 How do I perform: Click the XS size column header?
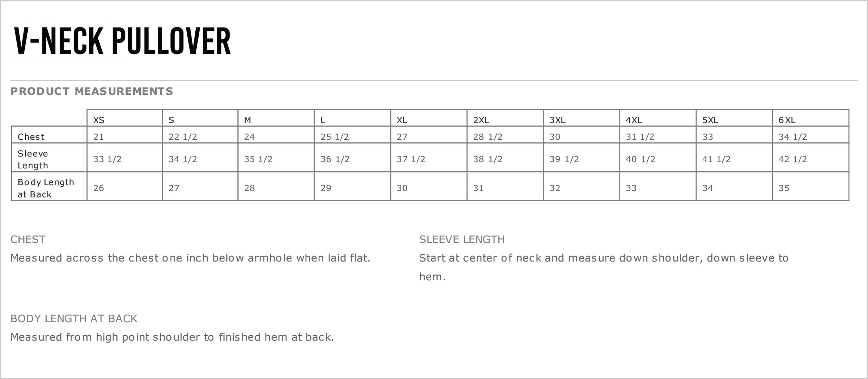tap(99, 120)
